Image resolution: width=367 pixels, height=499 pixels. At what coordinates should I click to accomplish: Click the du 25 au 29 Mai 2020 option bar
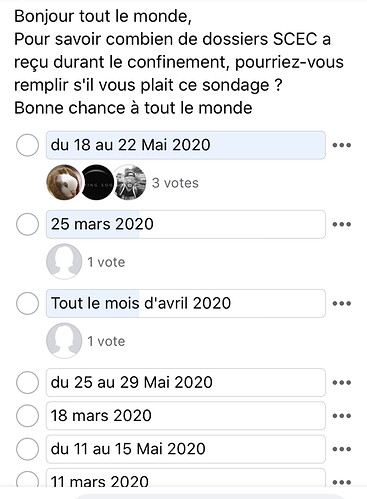[186, 382]
